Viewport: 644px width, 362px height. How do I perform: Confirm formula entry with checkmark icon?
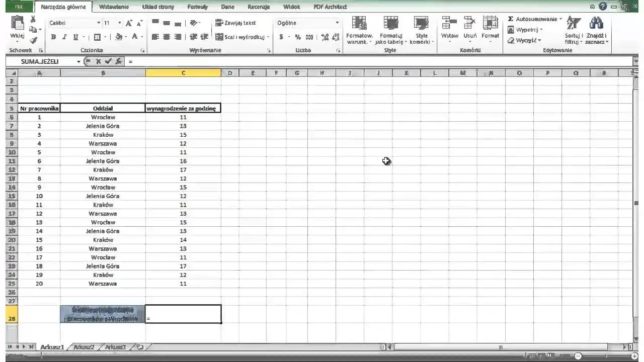click(108, 61)
